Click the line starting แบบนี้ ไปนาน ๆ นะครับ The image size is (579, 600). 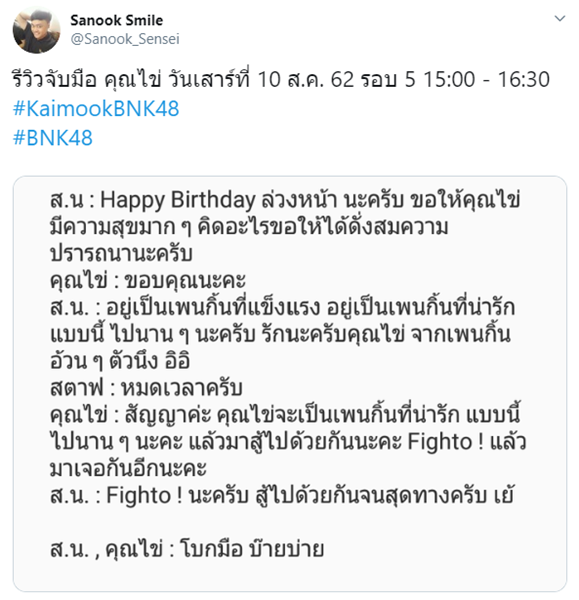[280, 334]
